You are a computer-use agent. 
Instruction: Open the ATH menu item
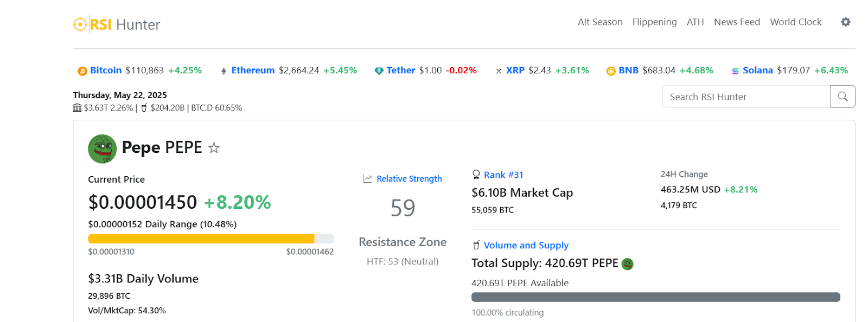[695, 22]
